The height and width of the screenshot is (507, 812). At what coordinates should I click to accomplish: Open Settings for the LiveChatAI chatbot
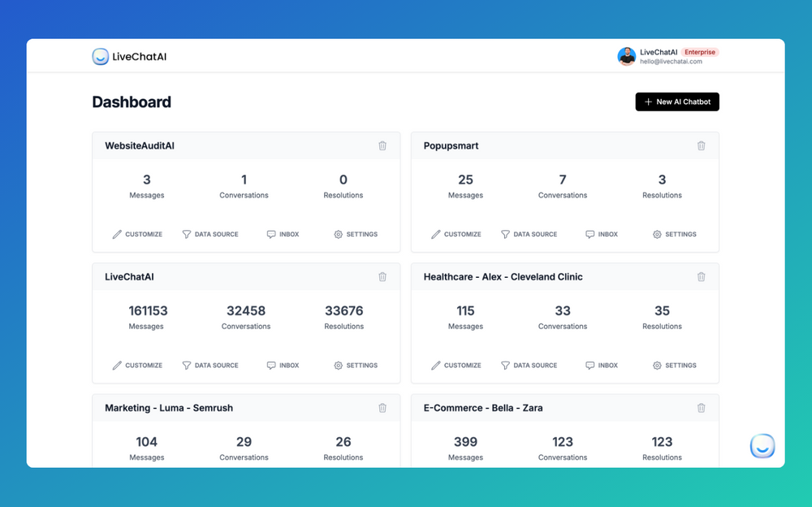coord(356,365)
